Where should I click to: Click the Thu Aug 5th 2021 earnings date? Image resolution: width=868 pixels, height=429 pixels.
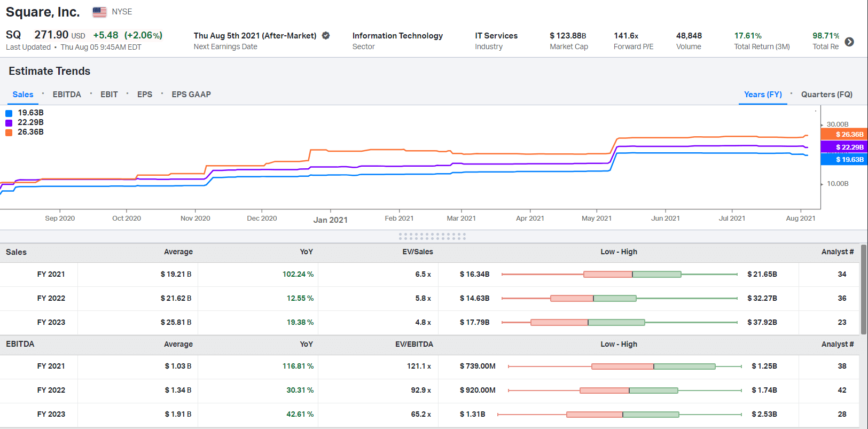coord(255,36)
